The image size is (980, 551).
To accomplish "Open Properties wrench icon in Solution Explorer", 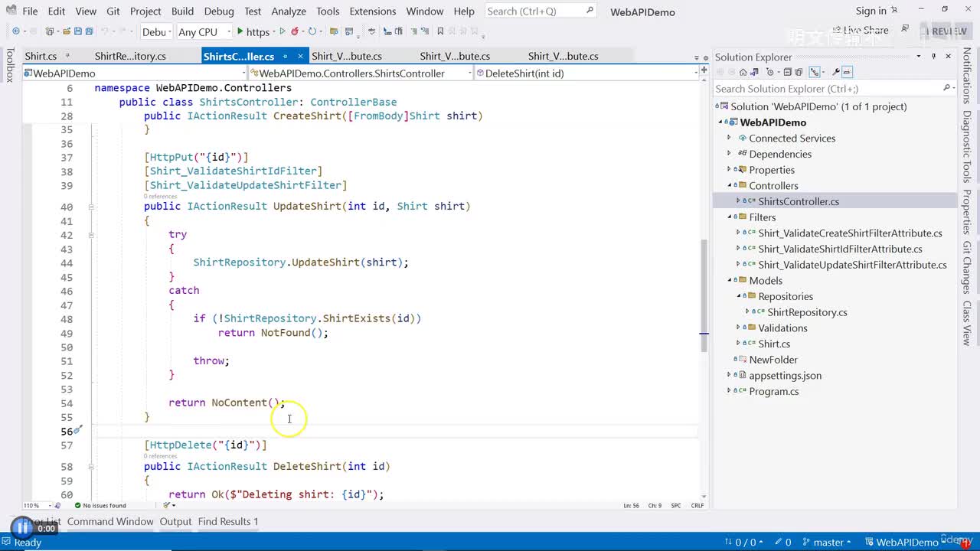I will click(836, 72).
